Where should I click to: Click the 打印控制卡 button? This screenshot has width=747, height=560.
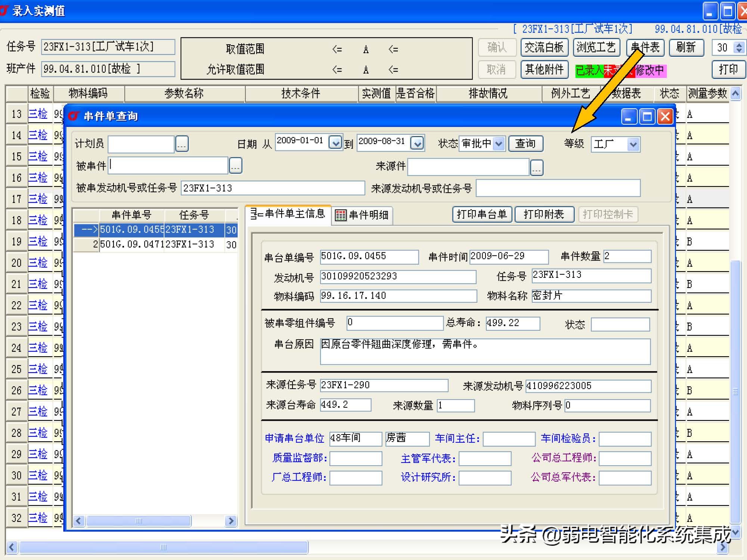[x=608, y=214]
